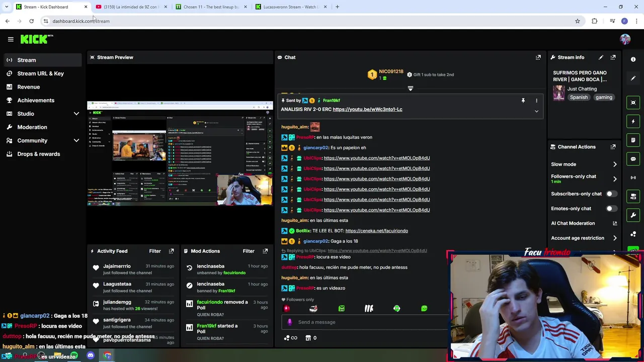Edit stream info with the pencil icon in Stream info panel
The height and width of the screenshot is (362, 644).
[x=601, y=57]
